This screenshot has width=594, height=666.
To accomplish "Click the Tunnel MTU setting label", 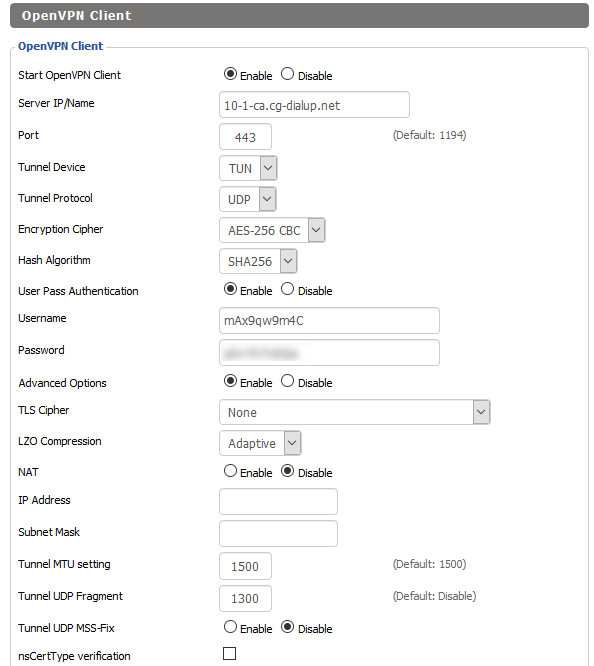I will (64, 564).
